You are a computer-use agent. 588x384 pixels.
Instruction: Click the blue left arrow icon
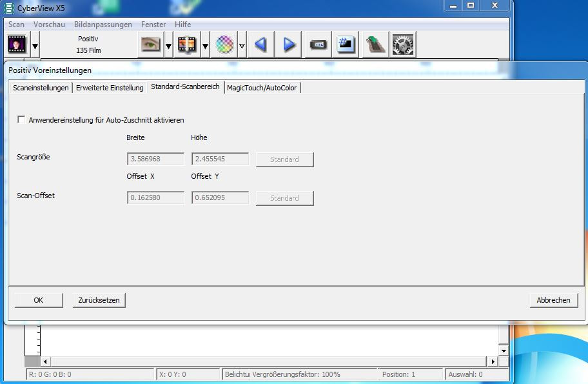(x=261, y=45)
